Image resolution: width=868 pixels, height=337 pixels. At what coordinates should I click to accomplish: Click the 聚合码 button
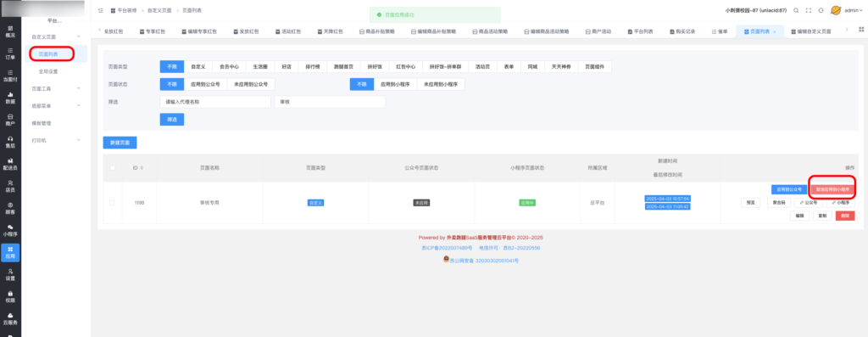[x=778, y=203]
